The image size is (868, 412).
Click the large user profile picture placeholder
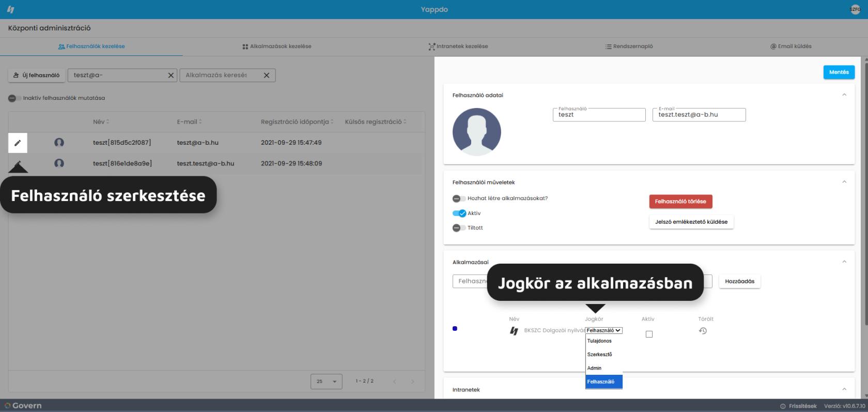(476, 132)
